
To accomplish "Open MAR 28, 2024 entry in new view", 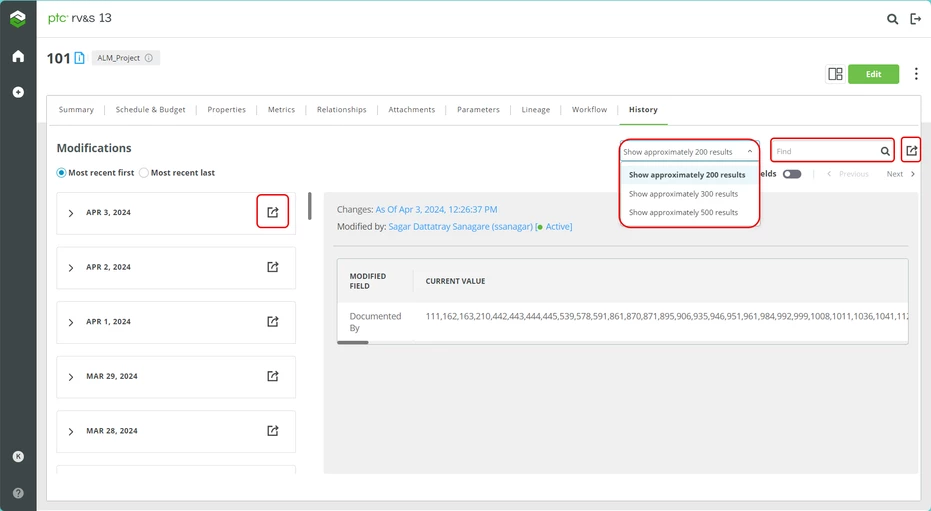I will point(273,430).
